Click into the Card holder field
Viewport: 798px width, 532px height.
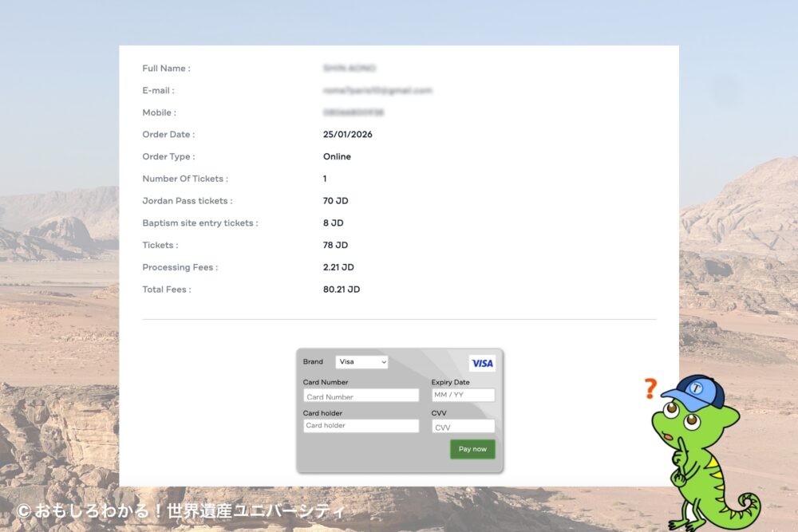pos(361,426)
